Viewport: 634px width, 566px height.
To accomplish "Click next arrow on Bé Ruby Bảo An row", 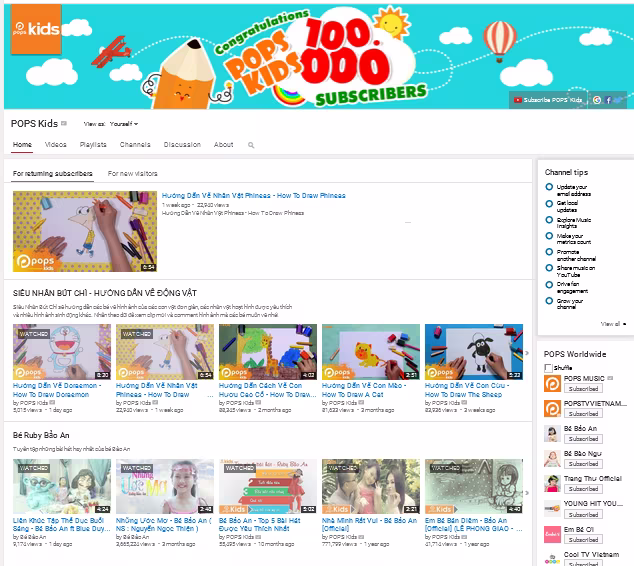I will (x=527, y=492).
